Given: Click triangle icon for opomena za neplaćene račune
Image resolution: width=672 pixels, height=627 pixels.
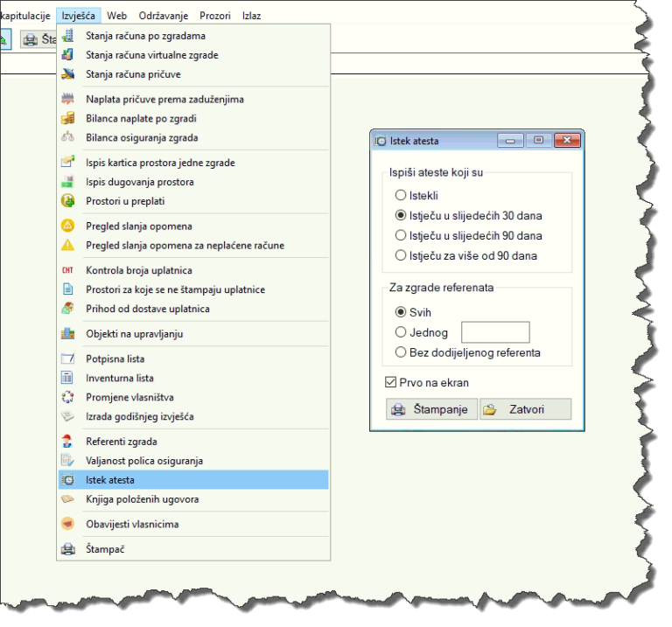Looking at the screenshot, I should click(67, 245).
